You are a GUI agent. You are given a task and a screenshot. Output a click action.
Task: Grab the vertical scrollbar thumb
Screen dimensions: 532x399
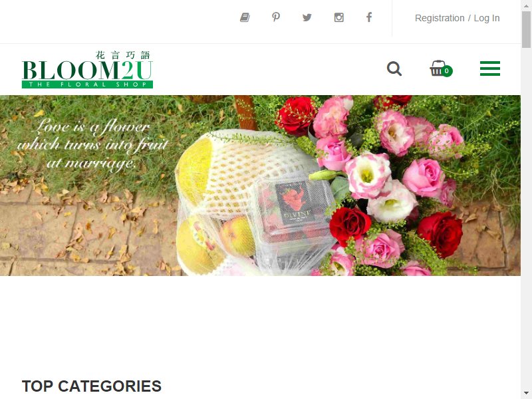[526, 29]
